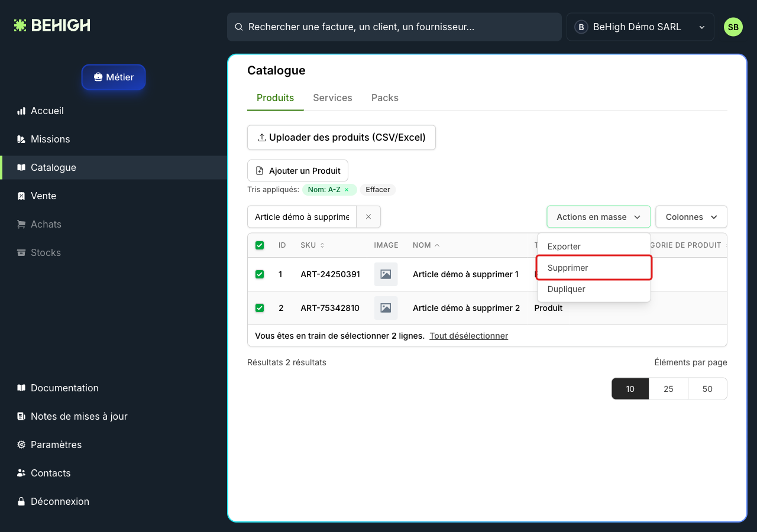Click the Vente sidebar icon

tap(21, 196)
